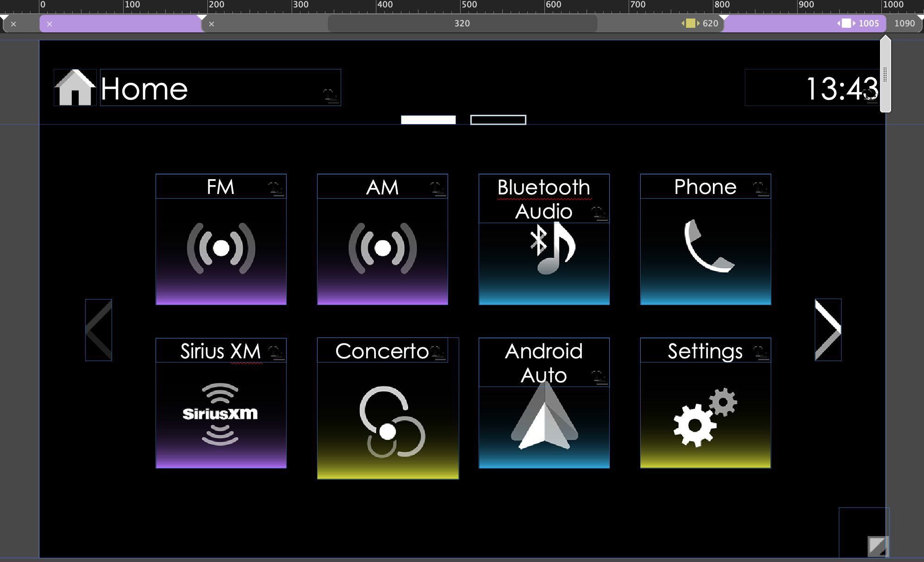Go to previous page with left chevron

pyautogui.click(x=99, y=330)
